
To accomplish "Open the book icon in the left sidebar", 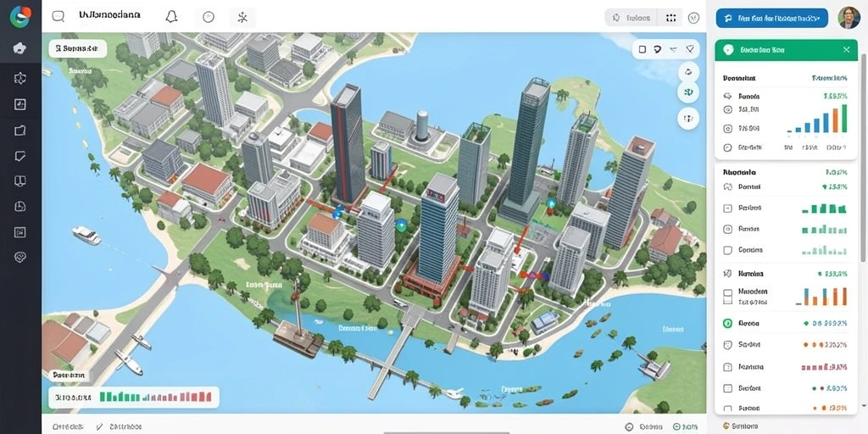I will click(20, 181).
